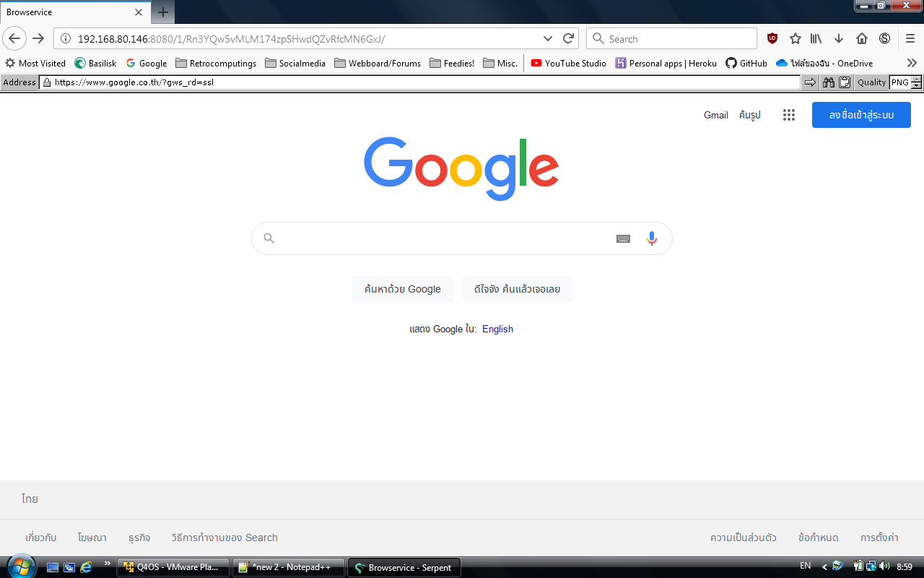The width and height of the screenshot is (924, 578).
Task: Open the Library icon in toolbar
Action: (816, 39)
